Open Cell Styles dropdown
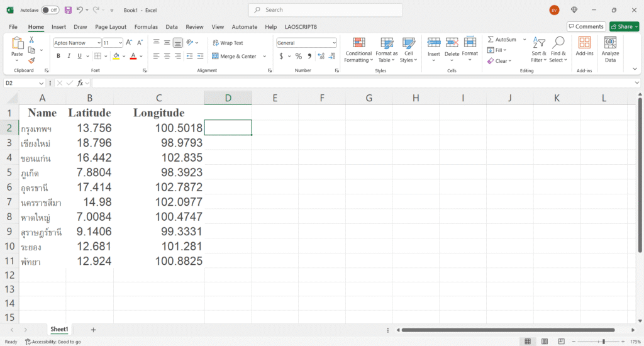This screenshot has width=644, height=346. pos(409,49)
